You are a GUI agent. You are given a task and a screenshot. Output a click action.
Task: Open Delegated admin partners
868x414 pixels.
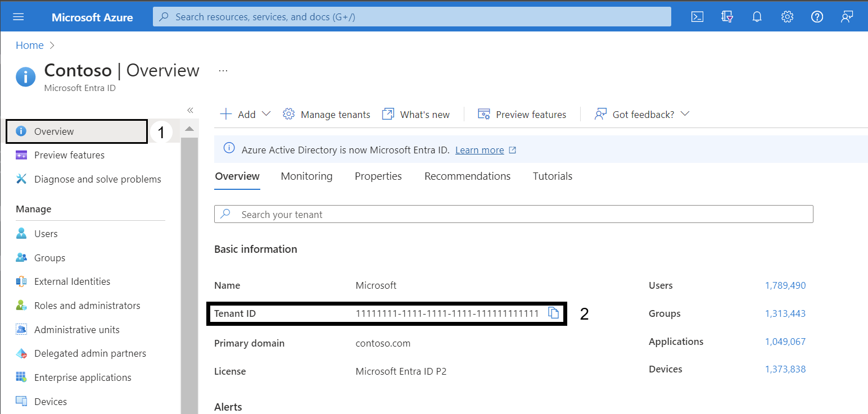(90, 353)
